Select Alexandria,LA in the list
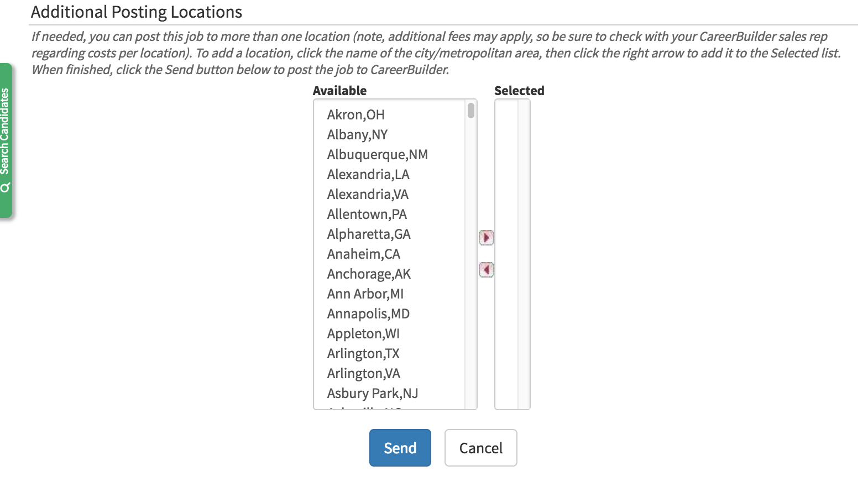 click(x=368, y=175)
